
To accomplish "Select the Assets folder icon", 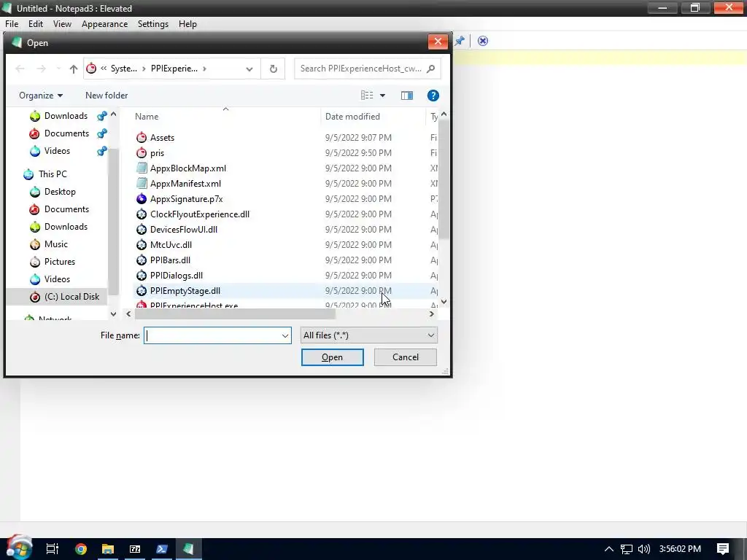I will pyautogui.click(x=142, y=138).
